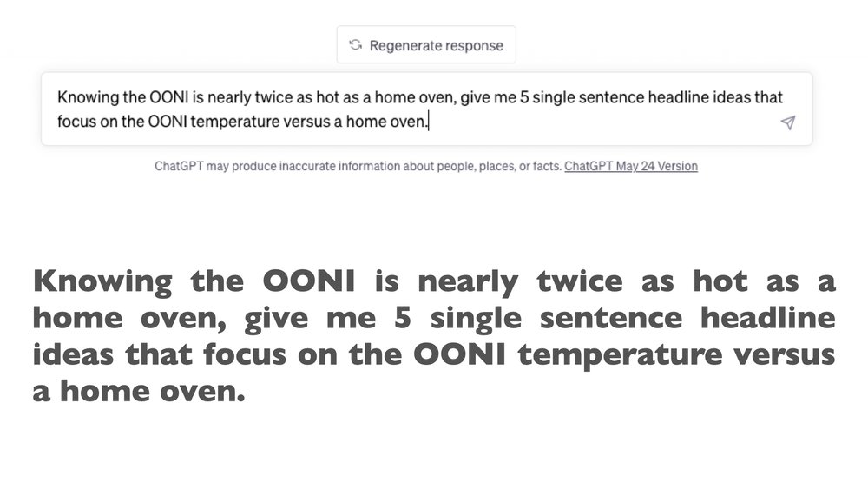Click the word "Knowing" in the prompt box
Screen dimensions: 868x489
tap(88, 98)
